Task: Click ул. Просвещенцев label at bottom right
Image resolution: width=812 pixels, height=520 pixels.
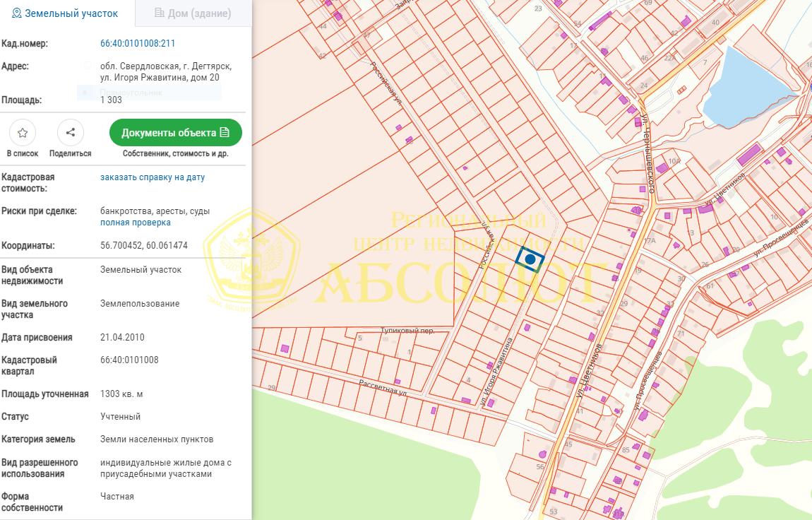Action: (x=648, y=381)
